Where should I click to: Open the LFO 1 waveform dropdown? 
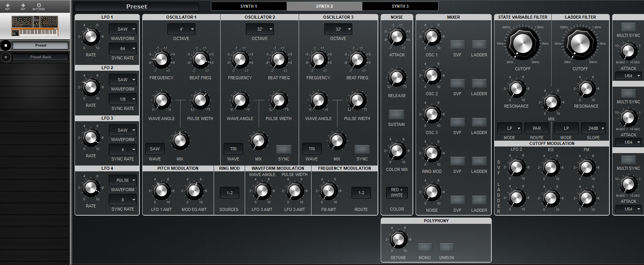pos(123,29)
